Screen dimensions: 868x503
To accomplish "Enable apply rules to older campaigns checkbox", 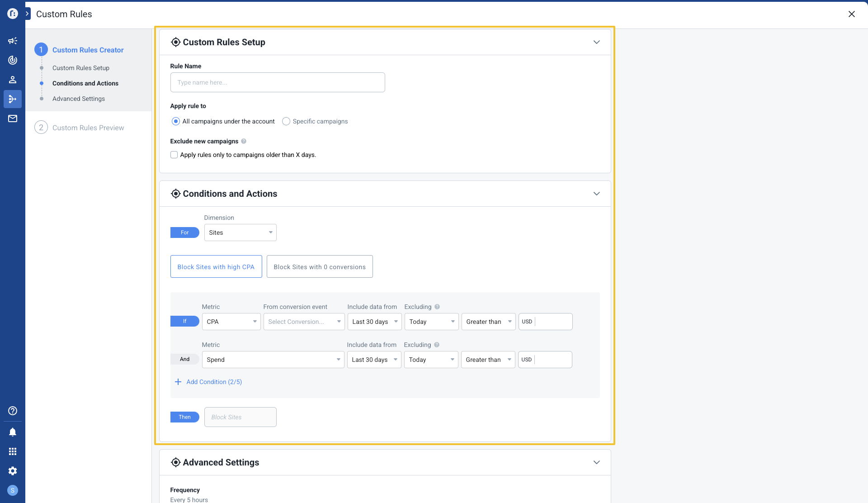I will pos(174,155).
